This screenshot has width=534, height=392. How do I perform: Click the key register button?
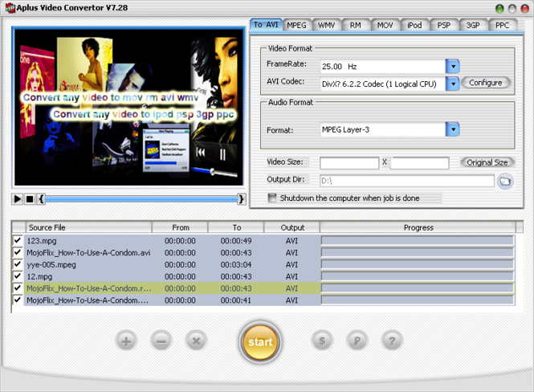click(357, 341)
